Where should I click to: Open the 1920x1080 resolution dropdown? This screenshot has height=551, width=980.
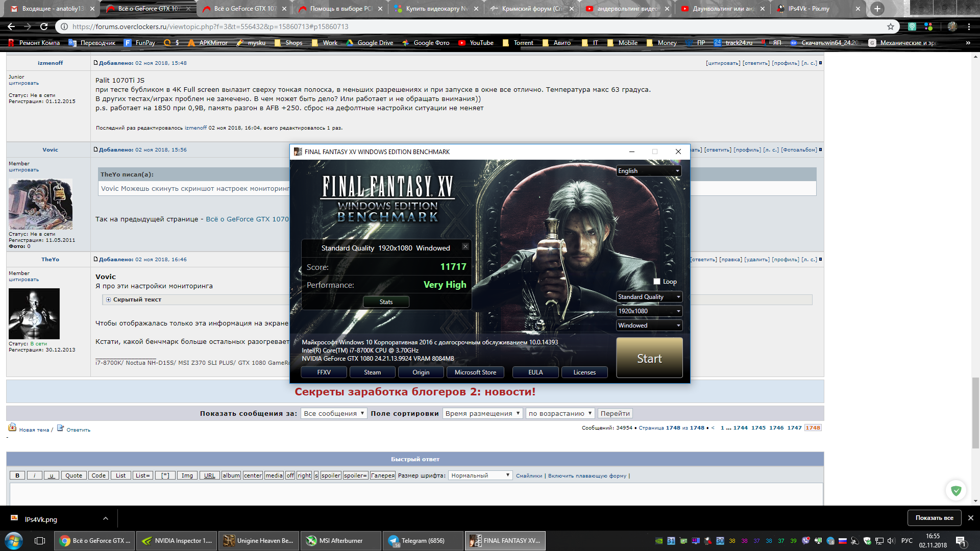(x=649, y=311)
